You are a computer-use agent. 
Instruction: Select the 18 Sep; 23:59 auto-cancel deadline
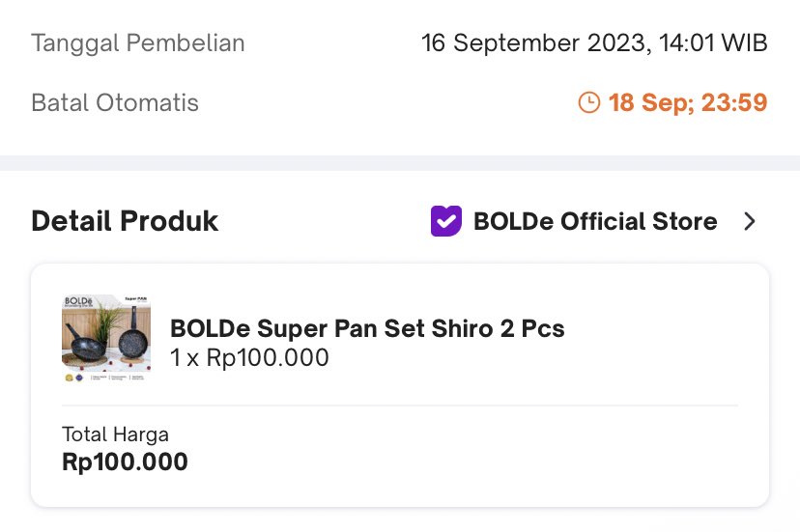tap(687, 102)
